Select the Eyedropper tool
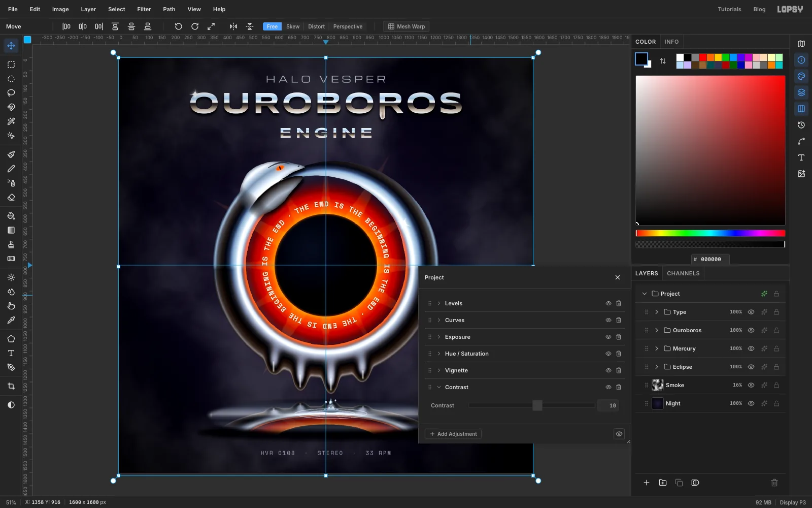The image size is (812, 508). pyautogui.click(x=11, y=320)
